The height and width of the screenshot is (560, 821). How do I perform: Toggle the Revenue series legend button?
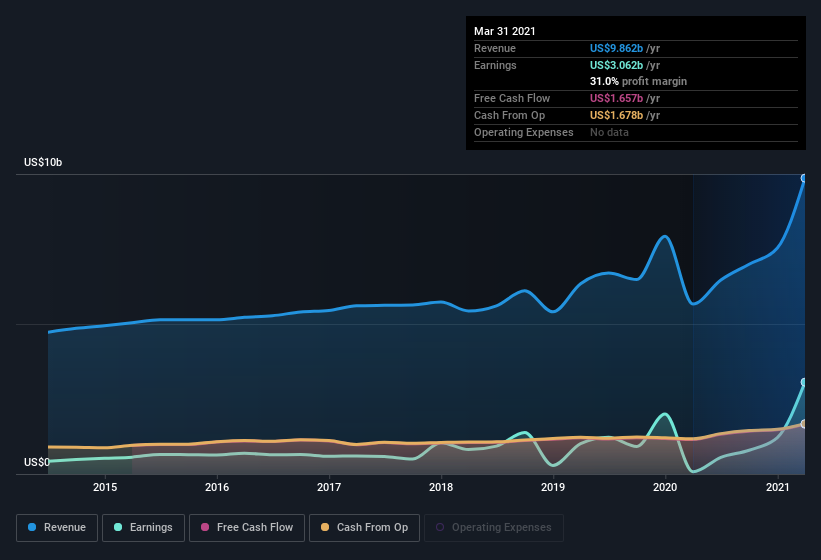[57, 528]
